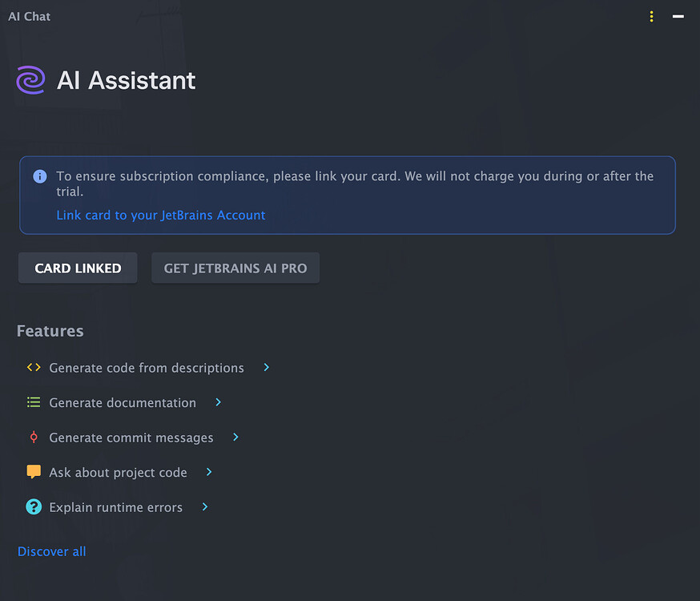
Task: Click the code brackets icon
Action: point(34,368)
